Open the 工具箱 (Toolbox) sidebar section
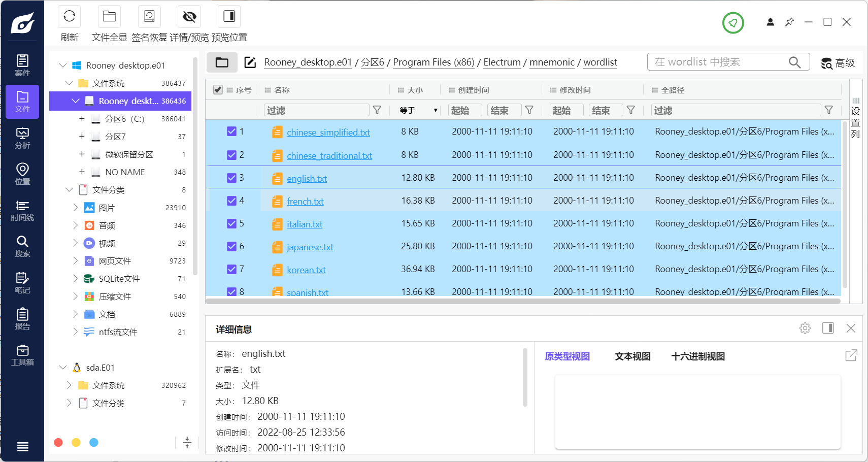This screenshot has width=868, height=462. [22, 355]
